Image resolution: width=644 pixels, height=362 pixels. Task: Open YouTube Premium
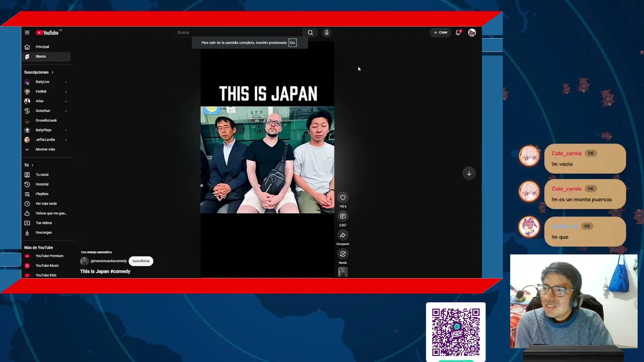pyautogui.click(x=46, y=256)
